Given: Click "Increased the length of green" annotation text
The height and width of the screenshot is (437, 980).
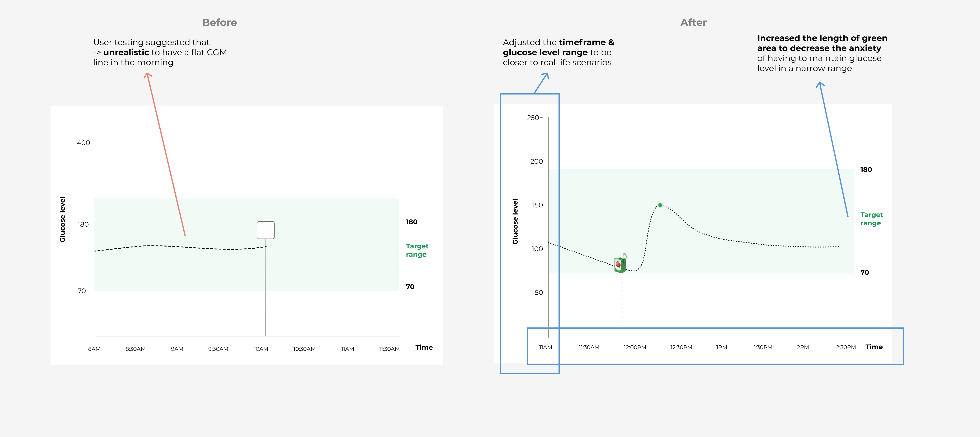Looking at the screenshot, I should [822, 38].
